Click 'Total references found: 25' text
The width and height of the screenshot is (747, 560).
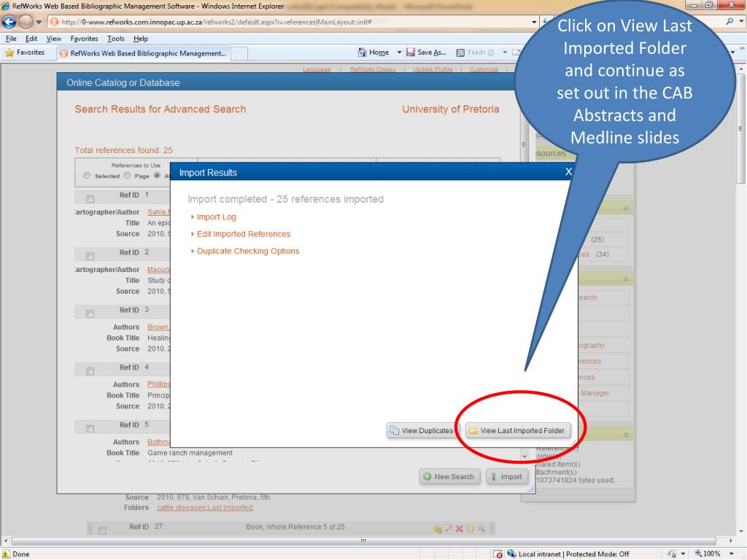(x=123, y=150)
